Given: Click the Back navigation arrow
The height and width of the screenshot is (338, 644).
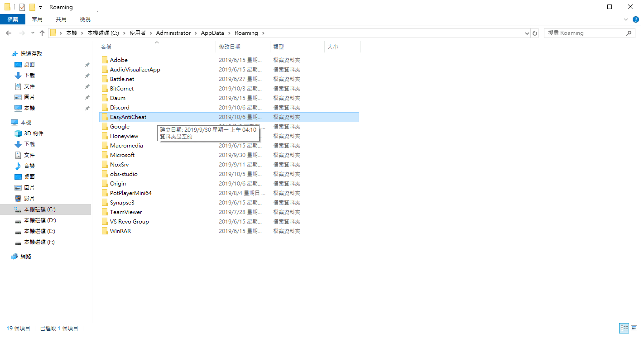Looking at the screenshot, I should pyautogui.click(x=8, y=33).
